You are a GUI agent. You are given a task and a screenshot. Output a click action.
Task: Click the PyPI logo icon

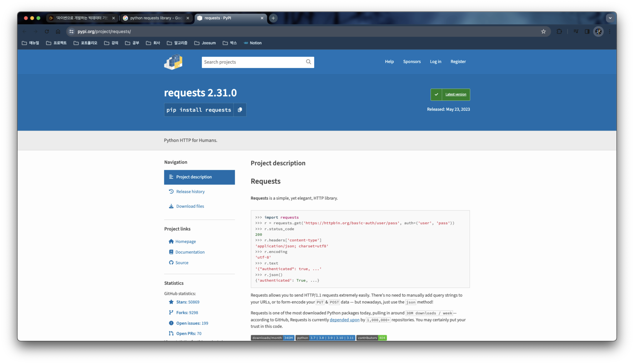pyautogui.click(x=173, y=62)
